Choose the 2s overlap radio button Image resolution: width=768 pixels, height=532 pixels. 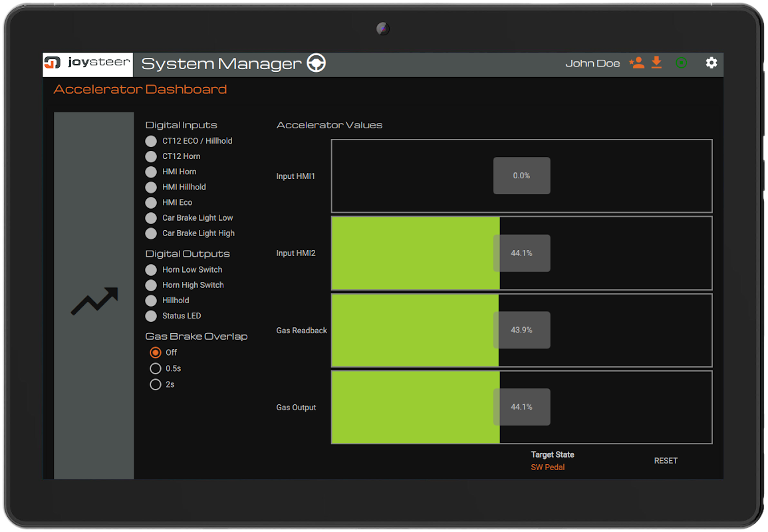point(156,384)
